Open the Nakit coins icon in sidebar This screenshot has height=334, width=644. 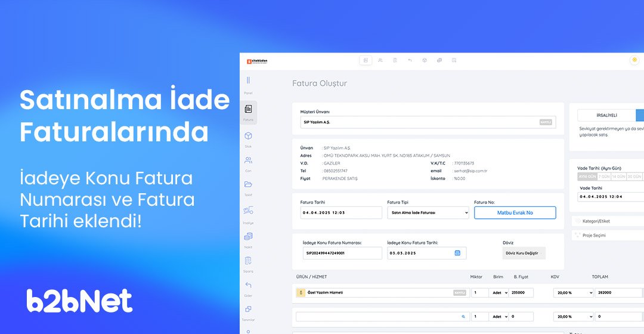pos(248,236)
